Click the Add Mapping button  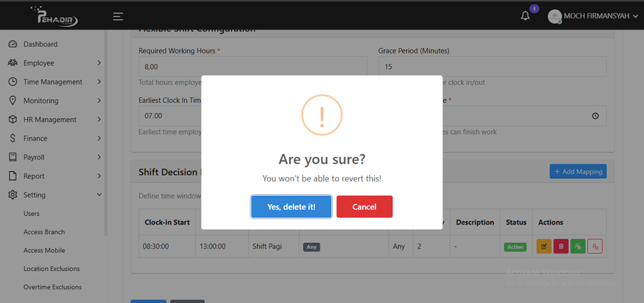(577, 172)
